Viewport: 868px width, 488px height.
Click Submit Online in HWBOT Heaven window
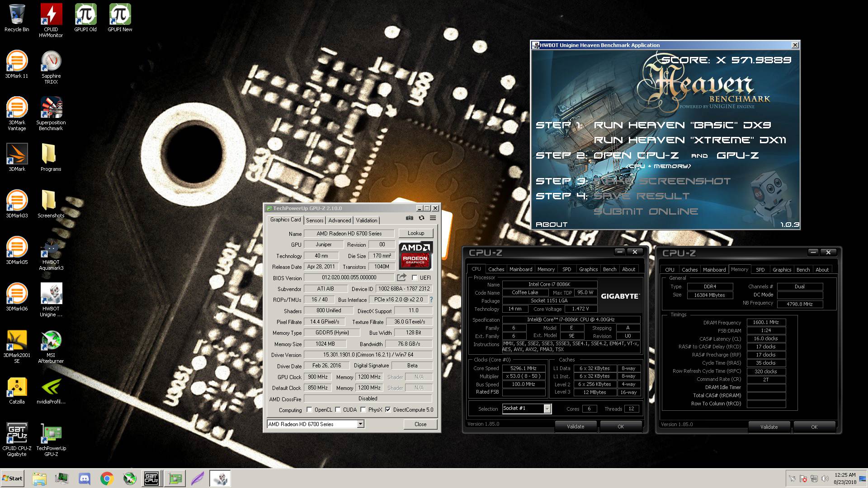click(x=646, y=211)
